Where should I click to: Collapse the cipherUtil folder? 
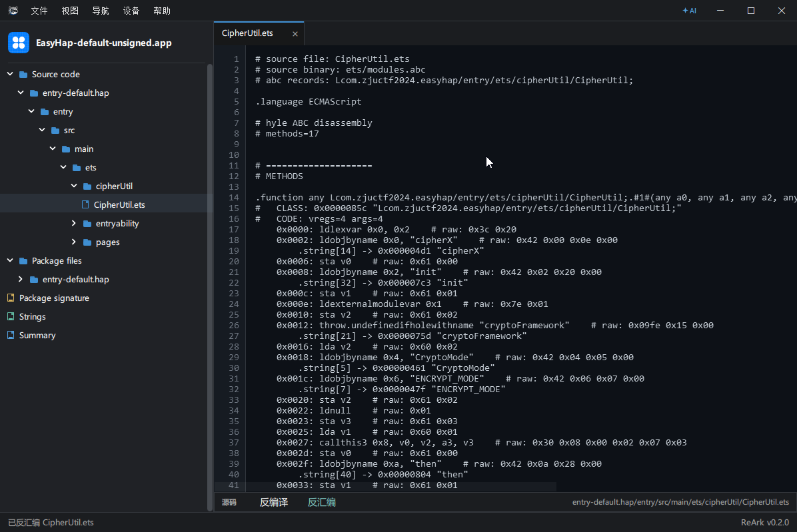click(x=74, y=186)
